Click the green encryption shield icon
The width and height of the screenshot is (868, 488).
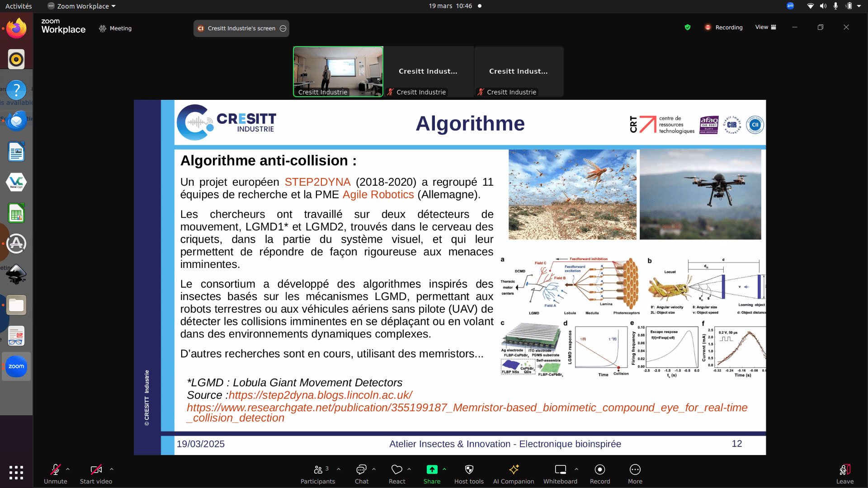[688, 27]
